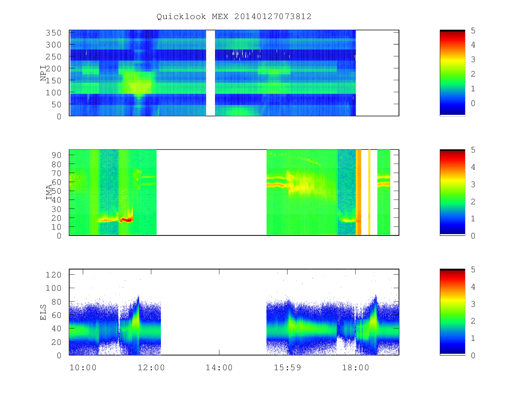Click the title "Quicklook MEX 20140127073812"

(234, 16)
